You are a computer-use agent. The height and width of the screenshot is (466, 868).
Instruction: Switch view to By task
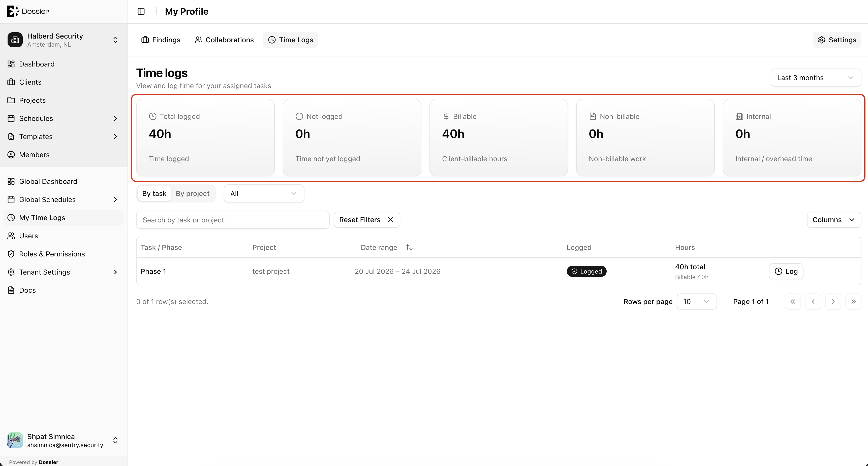(154, 194)
